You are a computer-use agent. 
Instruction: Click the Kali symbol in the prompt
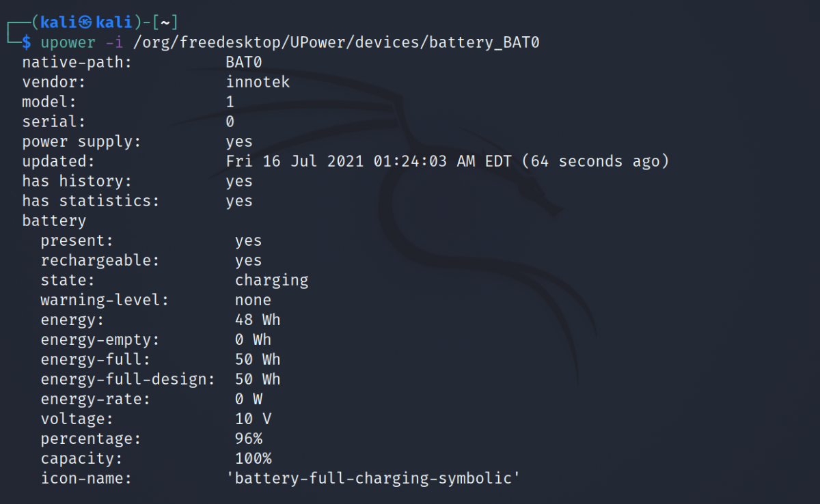click(85, 23)
